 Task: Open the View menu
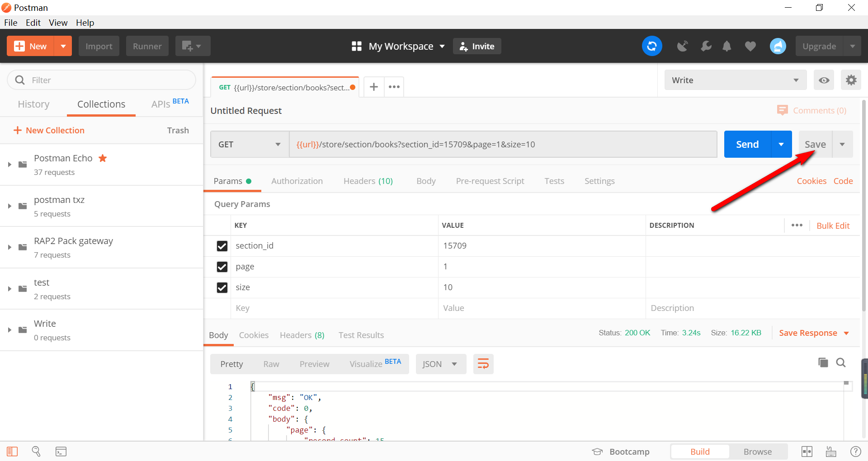[x=58, y=23]
